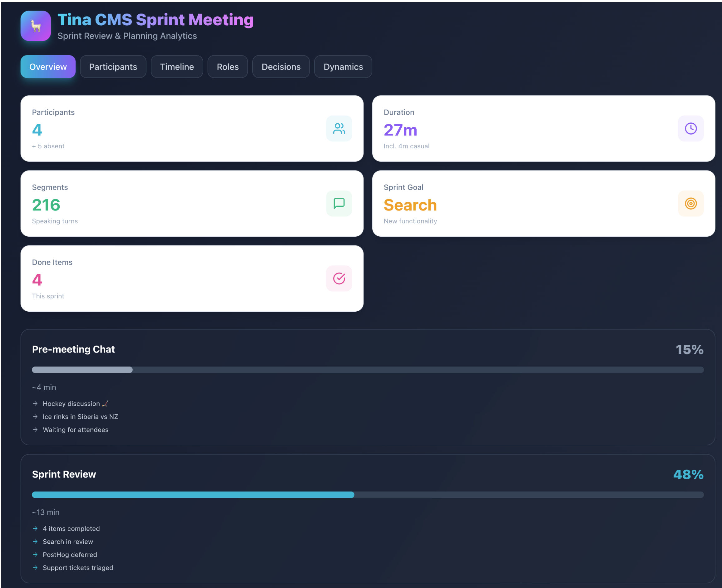This screenshot has width=722, height=588.
Task: Click the '48%' percentage value
Action: tap(688, 475)
